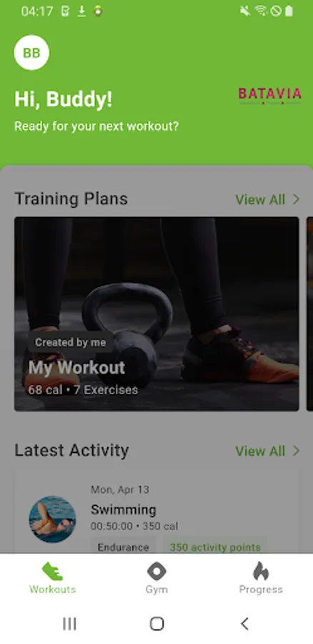Open the Swimming activity photo

point(52,519)
